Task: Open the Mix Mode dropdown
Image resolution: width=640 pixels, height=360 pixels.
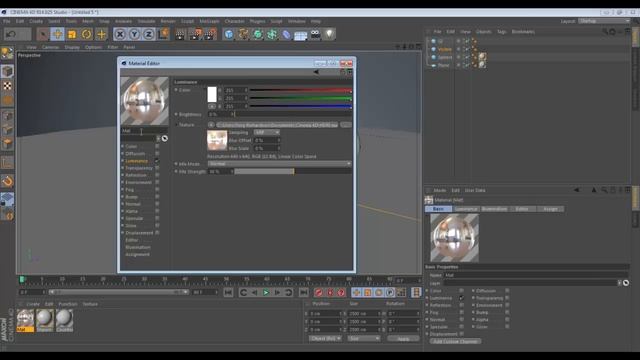Action: coord(280,164)
